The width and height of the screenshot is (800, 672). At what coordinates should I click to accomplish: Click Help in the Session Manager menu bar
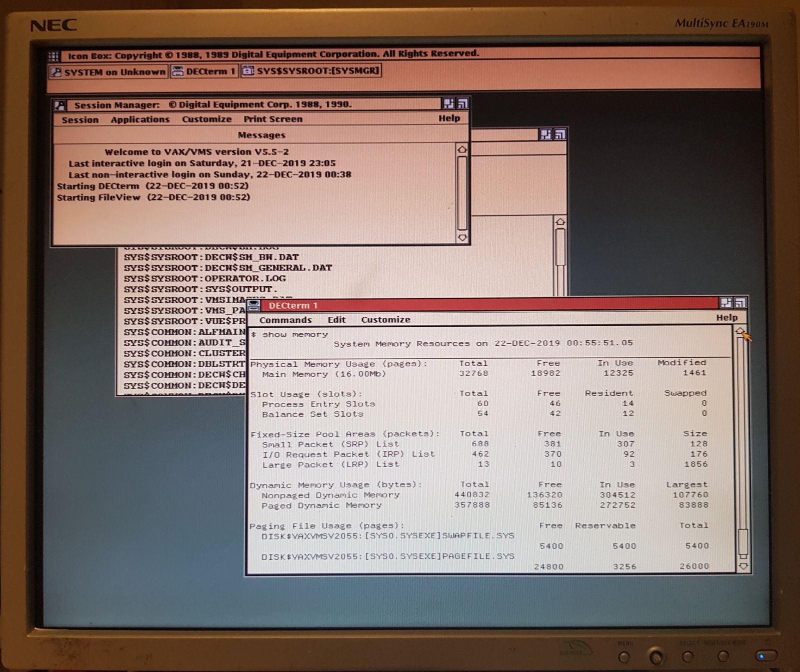(x=449, y=118)
